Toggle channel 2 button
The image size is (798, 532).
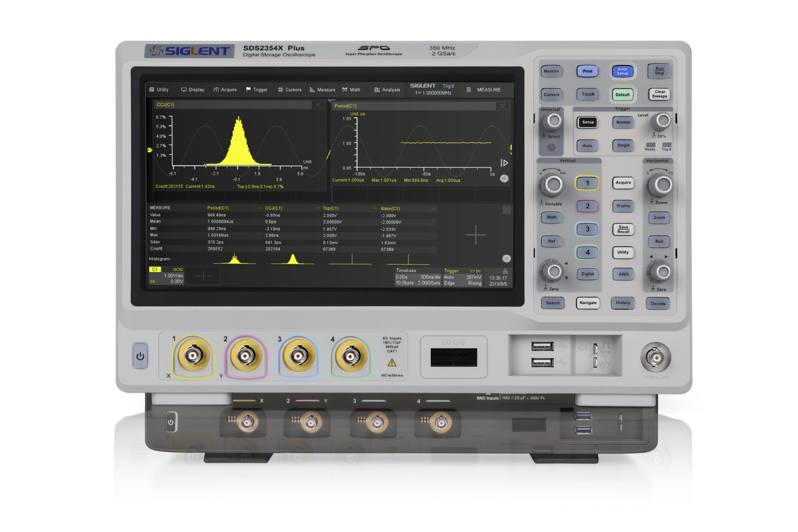(x=587, y=206)
